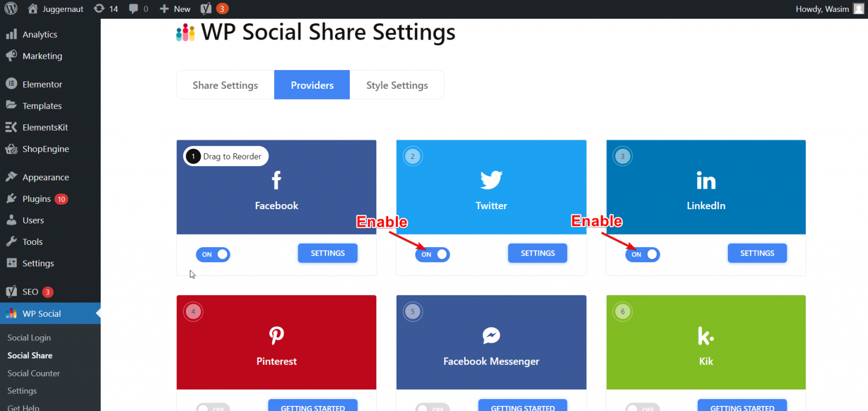Viewport: 868px width, 411px height.
Task: Turn off the Twitter provider switch
Action: (432, 254)
